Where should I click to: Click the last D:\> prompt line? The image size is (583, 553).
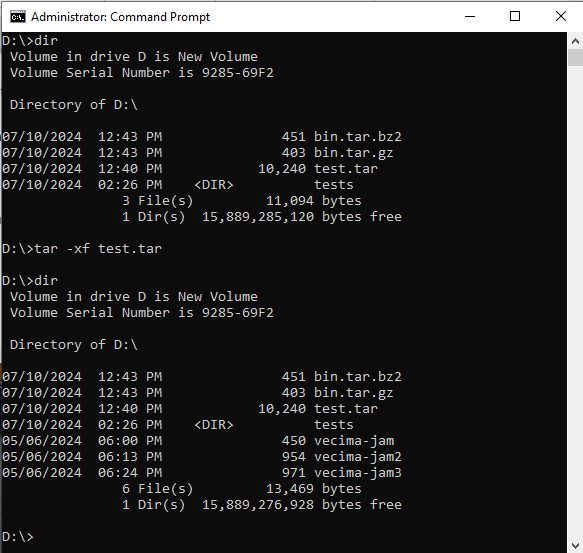coord(18,537)
